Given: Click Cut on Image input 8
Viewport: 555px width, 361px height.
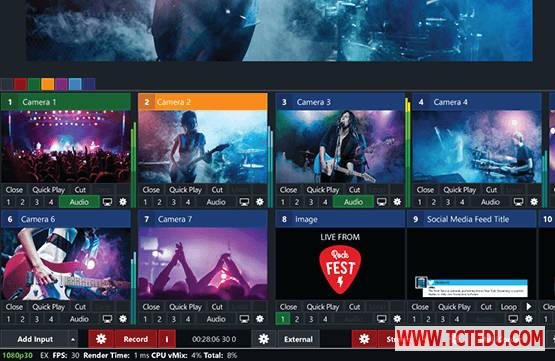Looking at the screenshot, I should coord(354,307).
